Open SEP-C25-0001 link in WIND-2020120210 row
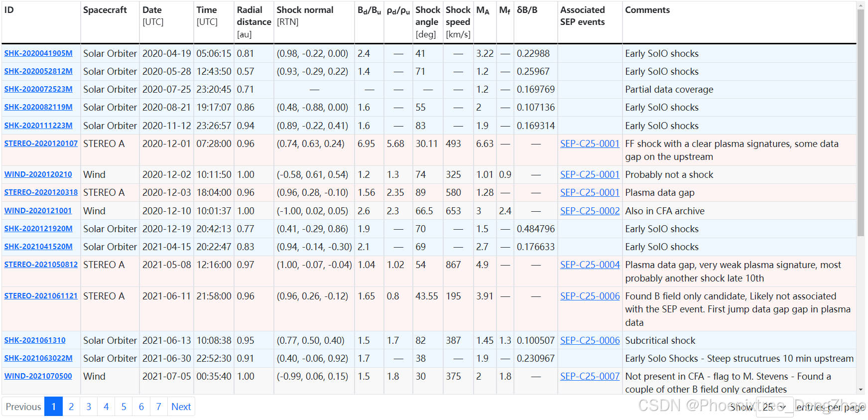 click(x=590, y=174)
